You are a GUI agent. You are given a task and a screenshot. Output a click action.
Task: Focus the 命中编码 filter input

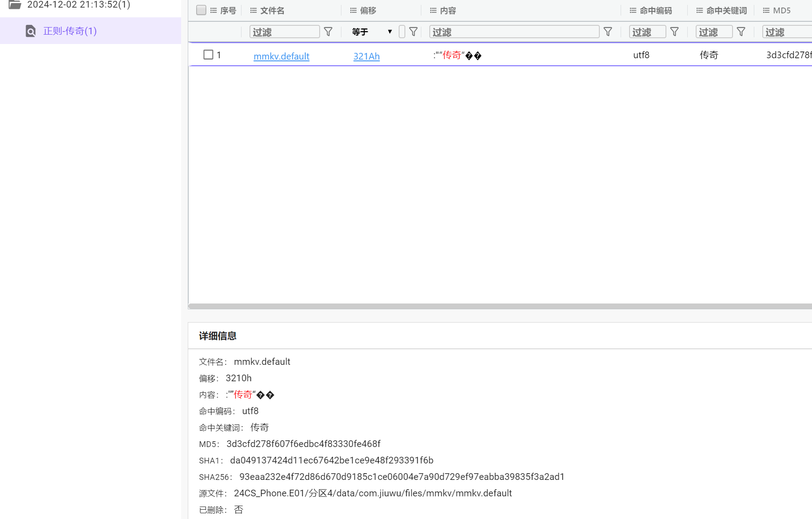[647, 32]
